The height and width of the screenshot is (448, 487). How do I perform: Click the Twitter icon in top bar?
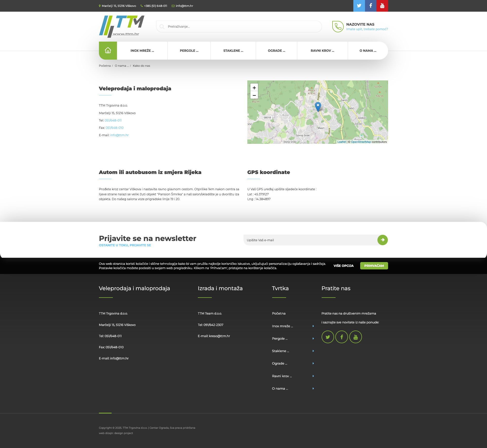[x=359, y=6]
